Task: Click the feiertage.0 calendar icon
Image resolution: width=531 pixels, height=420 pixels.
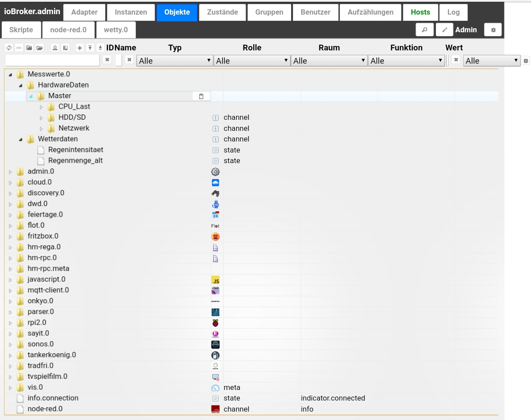Action: pyautogui.click(x=215, y=215)
